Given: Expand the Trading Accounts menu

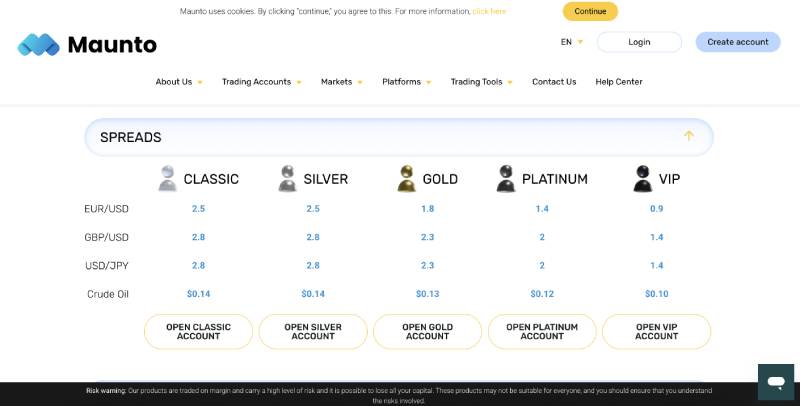Looking at the screenshot, I should click(261, 82).
